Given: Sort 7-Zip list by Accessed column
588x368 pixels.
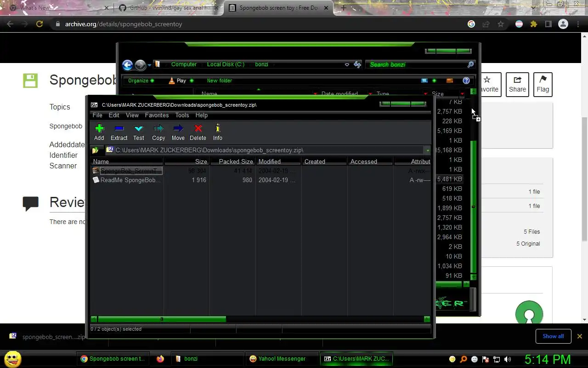Looking at the screenshot, I should 370,161.
